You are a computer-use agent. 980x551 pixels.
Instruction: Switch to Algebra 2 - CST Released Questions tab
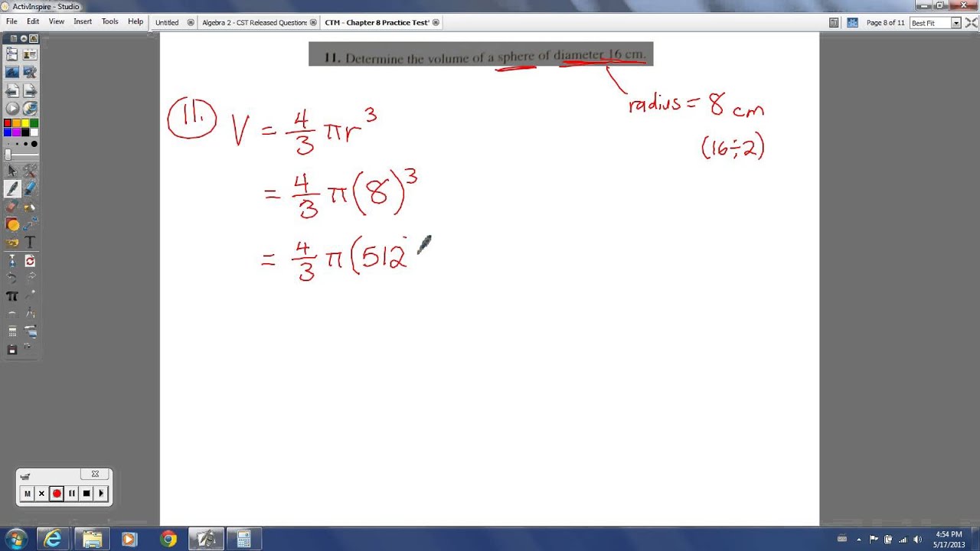pyautogui.click(x=254, y=23)
